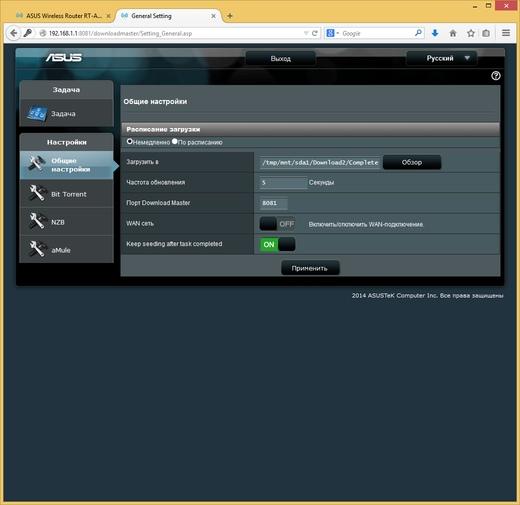Click the Bit Torrent wrench icon
This screenshot has height=505, width=520.
(x=37, y=193)
